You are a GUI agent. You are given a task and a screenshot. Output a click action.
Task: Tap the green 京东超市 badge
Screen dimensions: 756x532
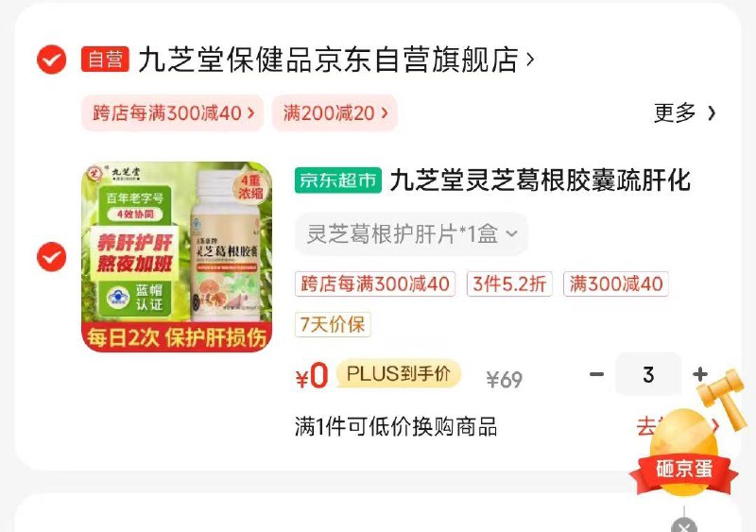click(x=338, y=180)
